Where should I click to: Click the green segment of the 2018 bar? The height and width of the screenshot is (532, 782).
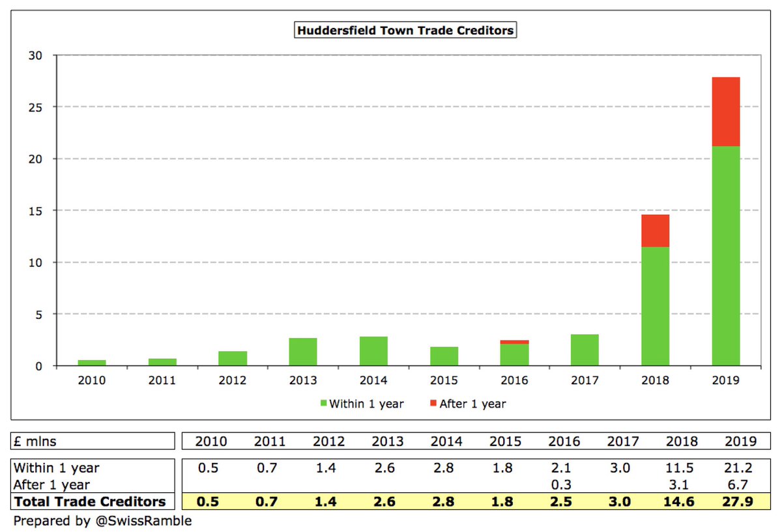pyautogui.click(x=655, y=306)
